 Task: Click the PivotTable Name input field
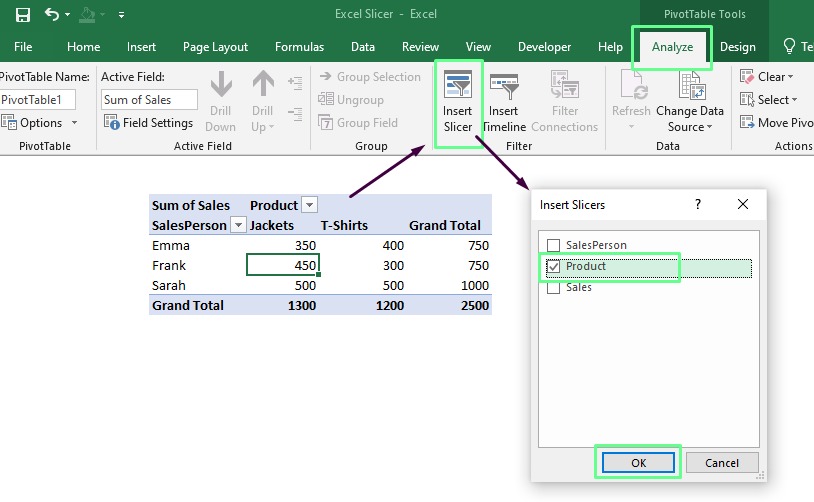pos(37,100)
